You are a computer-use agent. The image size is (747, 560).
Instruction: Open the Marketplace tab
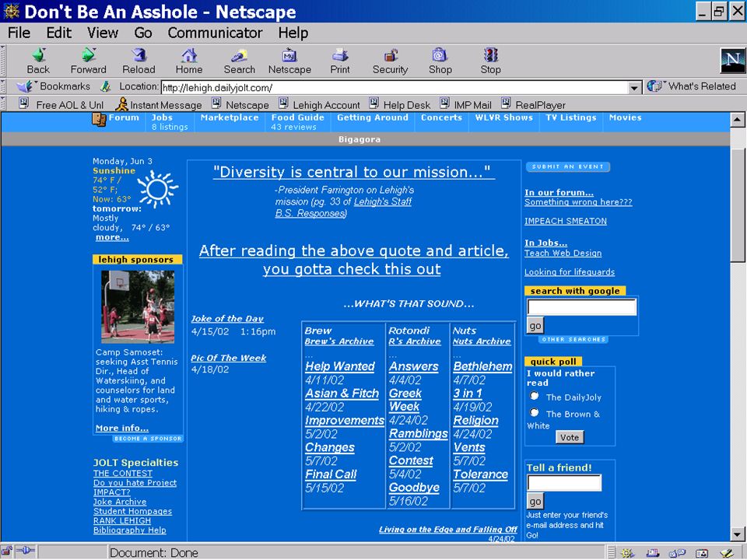pos(229,117)
